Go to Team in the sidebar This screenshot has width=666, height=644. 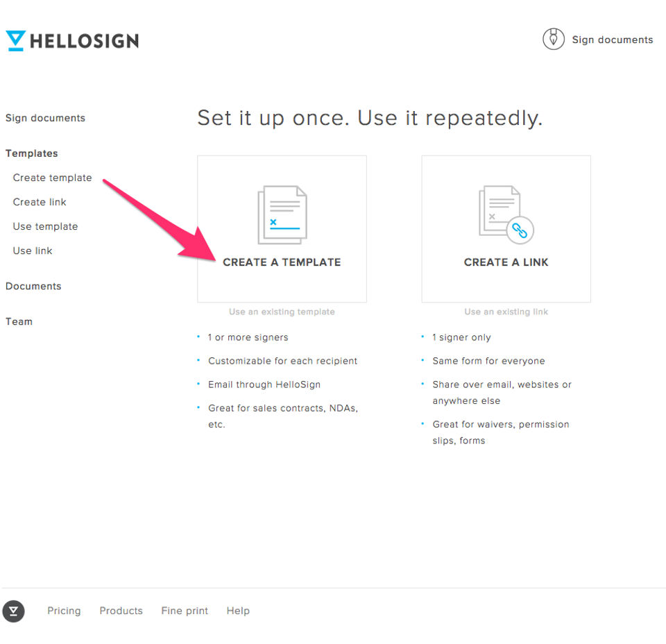pos(19,321)
